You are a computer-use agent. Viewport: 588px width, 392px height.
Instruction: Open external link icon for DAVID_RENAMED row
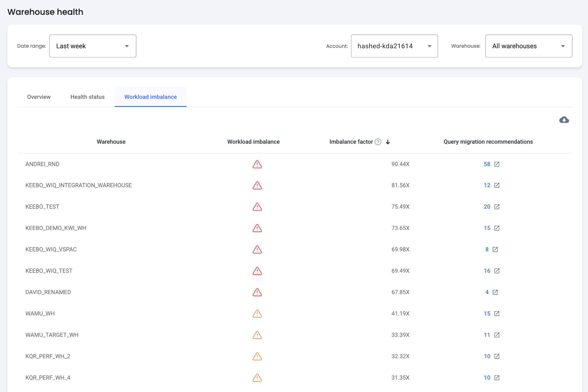(495, 292)
